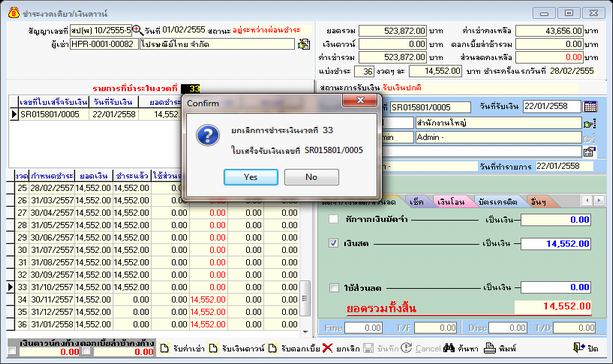Click the red X ยกเลิก cancel button
This screenshot has width=613, height=364.
coord(341,348)
